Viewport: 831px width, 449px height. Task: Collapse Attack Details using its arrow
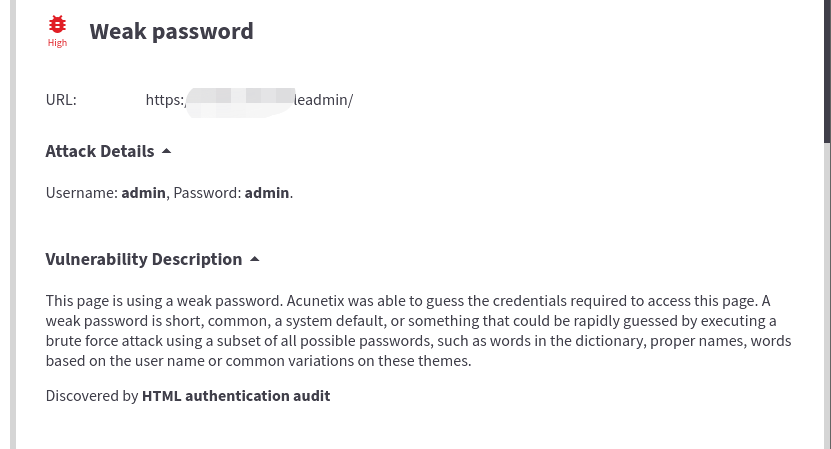point(167,151)
